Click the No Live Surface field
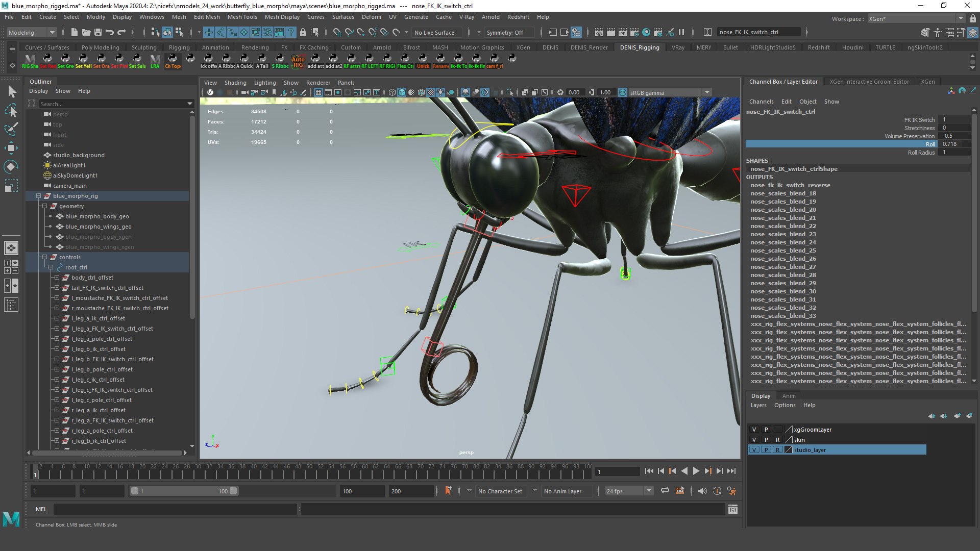This screenshot has width=980, height=551. coord(437,32)
